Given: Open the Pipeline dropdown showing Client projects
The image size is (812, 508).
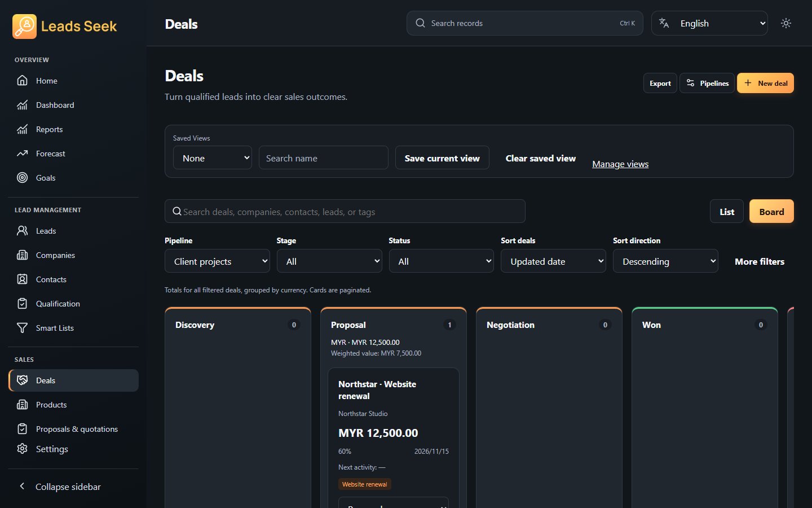Looking at the screenshot, I should point(217,261).
